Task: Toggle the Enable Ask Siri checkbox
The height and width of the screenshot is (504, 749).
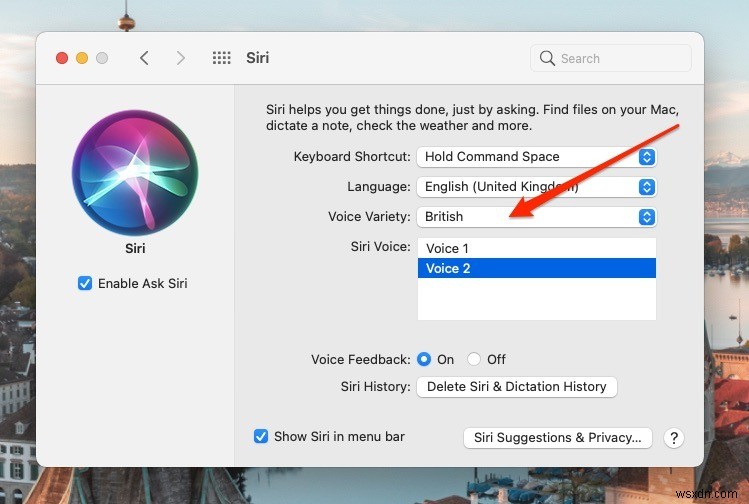Action: click(85, 283)
